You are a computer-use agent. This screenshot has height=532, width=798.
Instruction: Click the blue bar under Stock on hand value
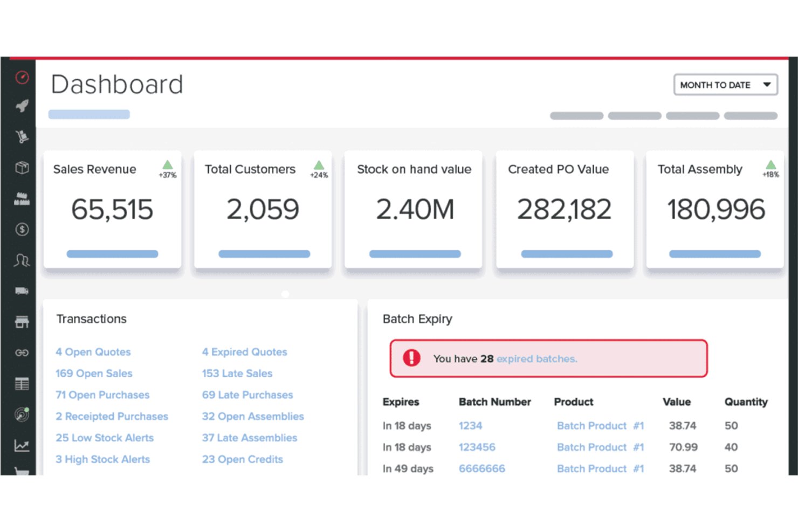point(415,254)
